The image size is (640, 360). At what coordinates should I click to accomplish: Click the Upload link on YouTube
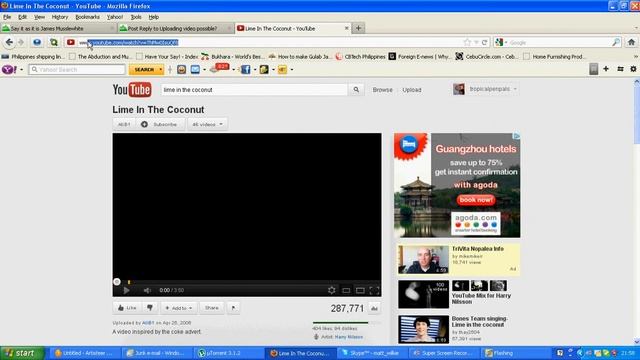point(412,89)
